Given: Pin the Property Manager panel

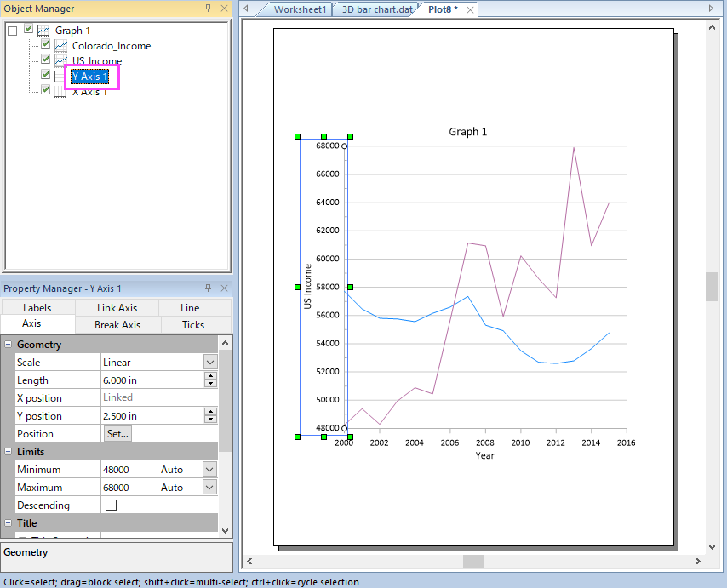Looking at the screenshot, I should click(209, 288).
